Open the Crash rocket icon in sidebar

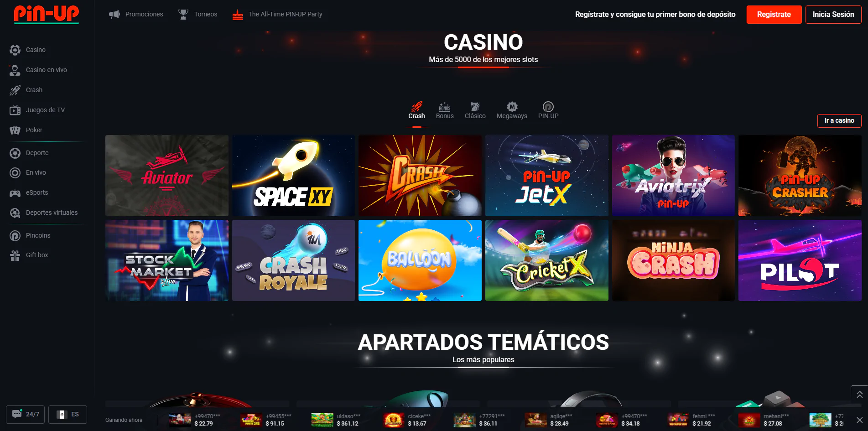coord(15,90)
